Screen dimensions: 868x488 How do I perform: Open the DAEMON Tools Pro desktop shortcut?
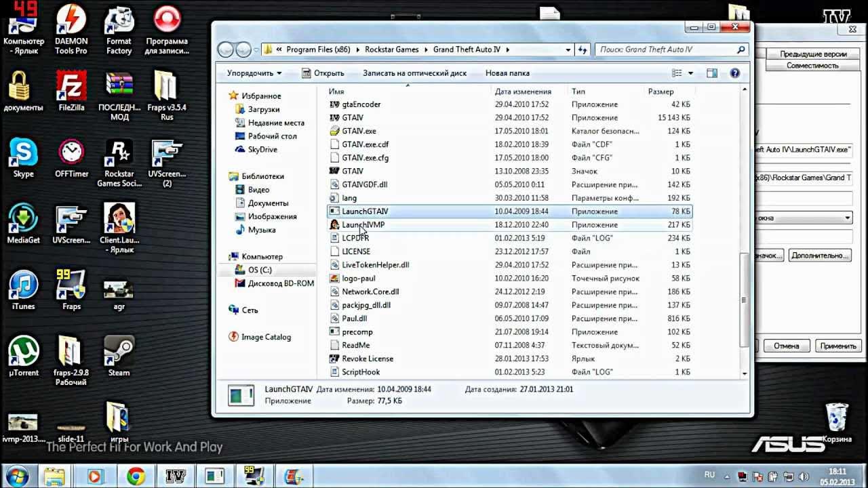71,30
